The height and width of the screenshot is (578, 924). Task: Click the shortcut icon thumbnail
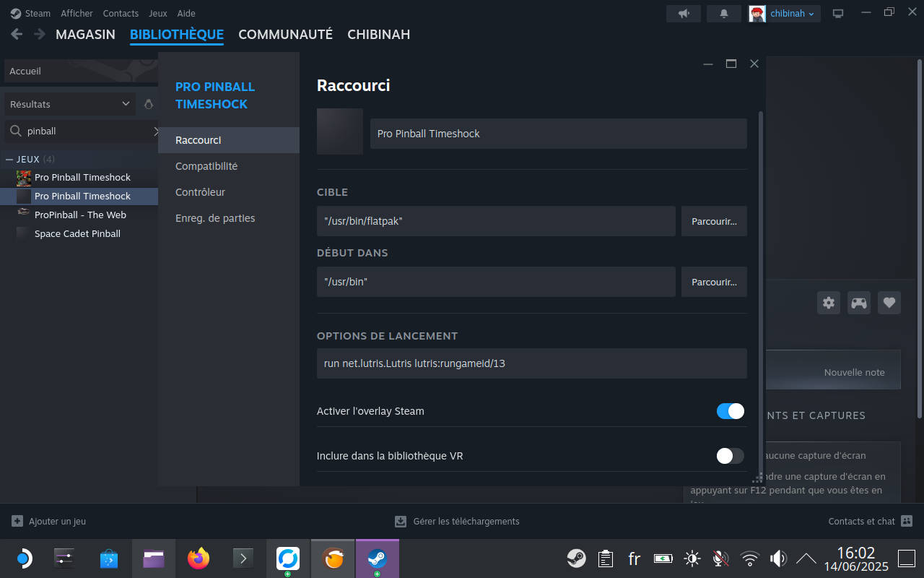[340, 131]
